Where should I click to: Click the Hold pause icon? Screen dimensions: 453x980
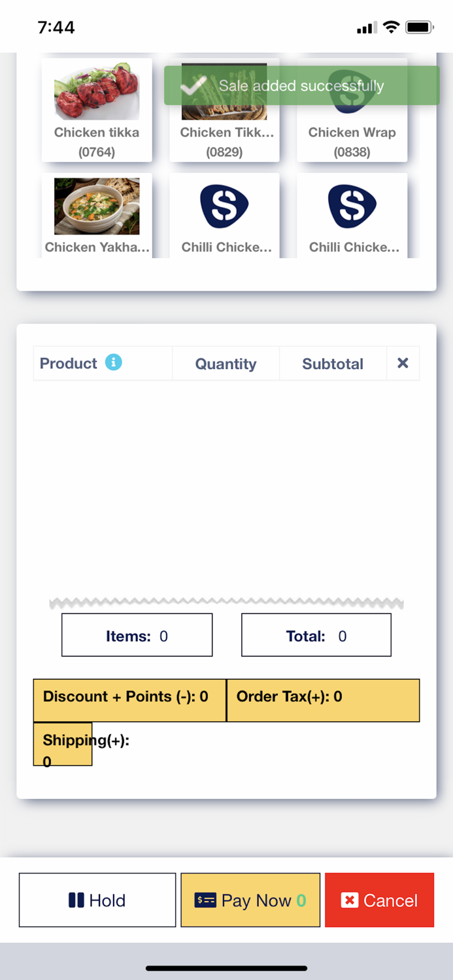pyautogui.click(x=76, y=900)
